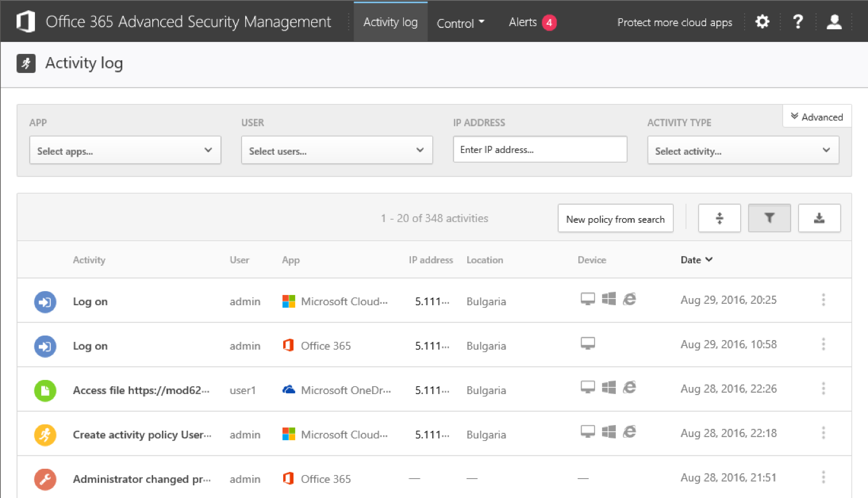Select the Log on arrow icon on first row
The image size is (868, 498).
click(44, 302)
